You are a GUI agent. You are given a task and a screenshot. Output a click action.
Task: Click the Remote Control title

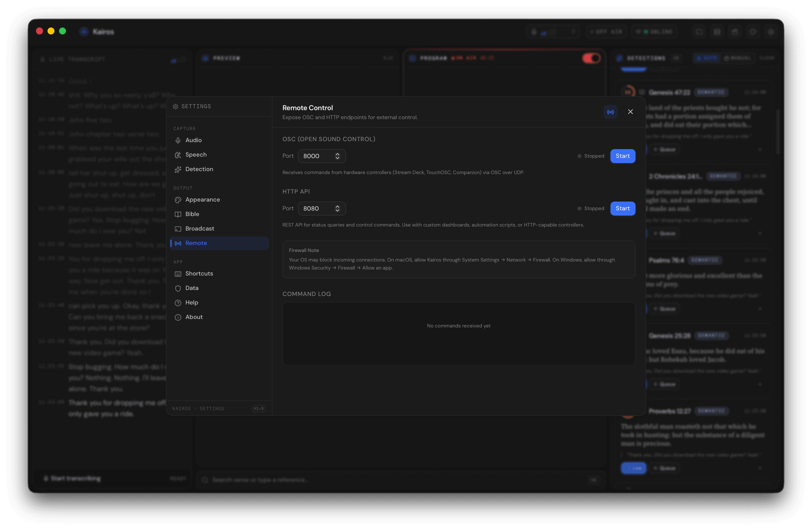point(307,108)
